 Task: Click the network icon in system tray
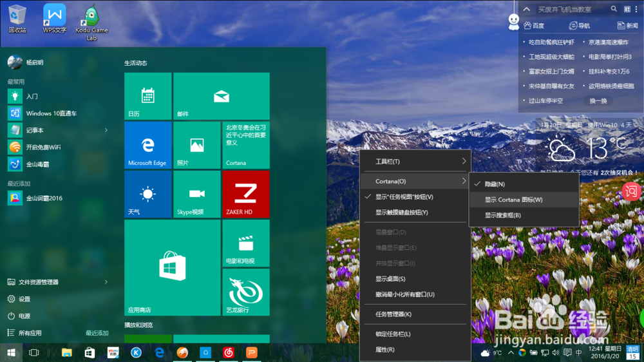coord(545,352)
